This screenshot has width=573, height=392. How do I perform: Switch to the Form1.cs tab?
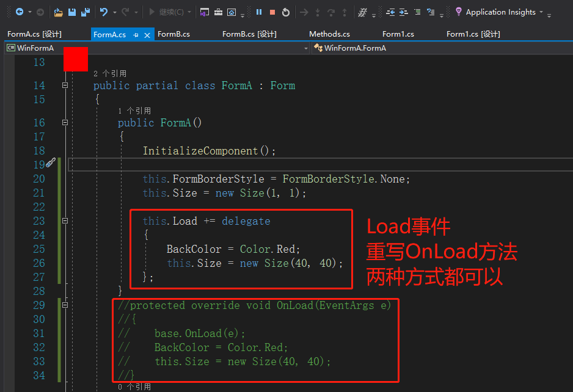pyautogui.click(x=398, y=34)
